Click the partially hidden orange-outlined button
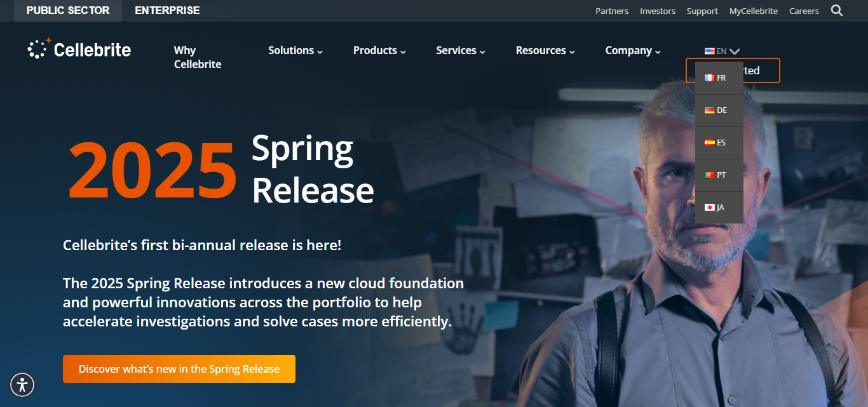 761,70
